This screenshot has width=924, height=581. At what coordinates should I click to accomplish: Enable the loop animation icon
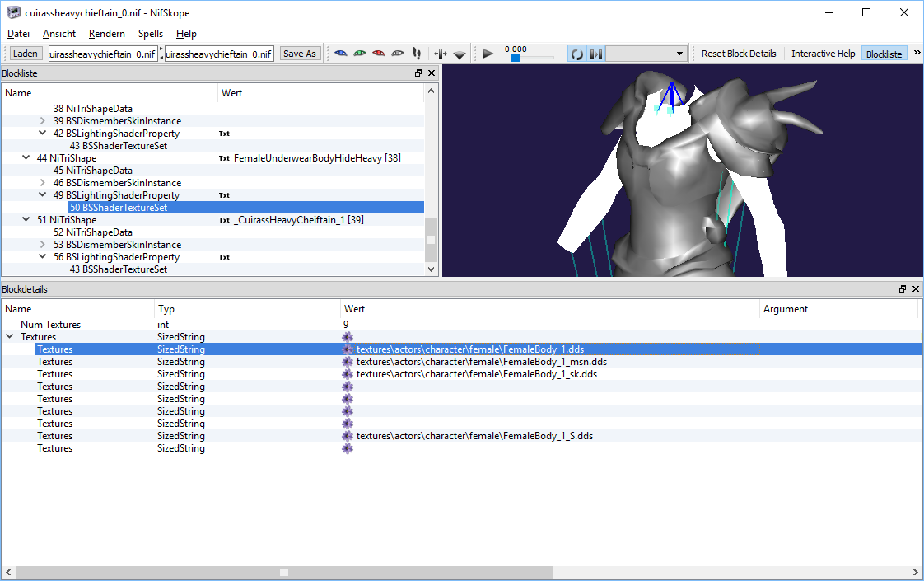point(576,53)
